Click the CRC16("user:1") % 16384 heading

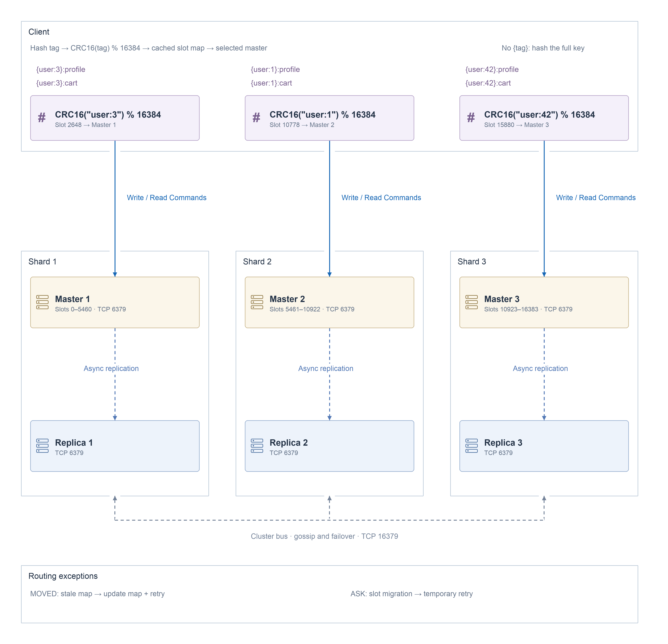click(x=323, y=115)
